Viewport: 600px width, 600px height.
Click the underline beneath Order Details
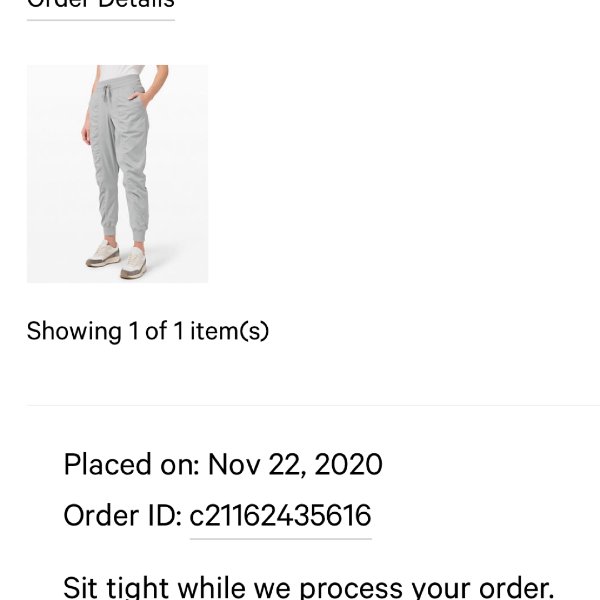point(101,20)
